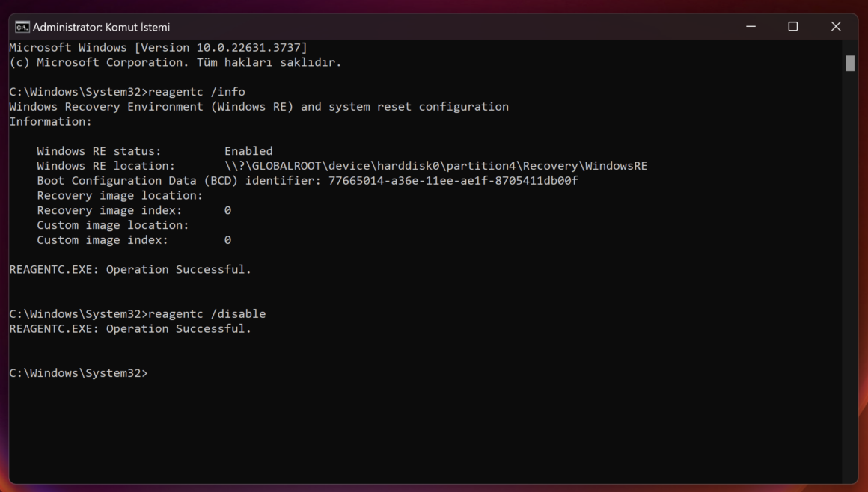The width and height of the screenshot is (868, 492).
Task: Minimize the Komut İstemi window
Action: coord(751,27)
